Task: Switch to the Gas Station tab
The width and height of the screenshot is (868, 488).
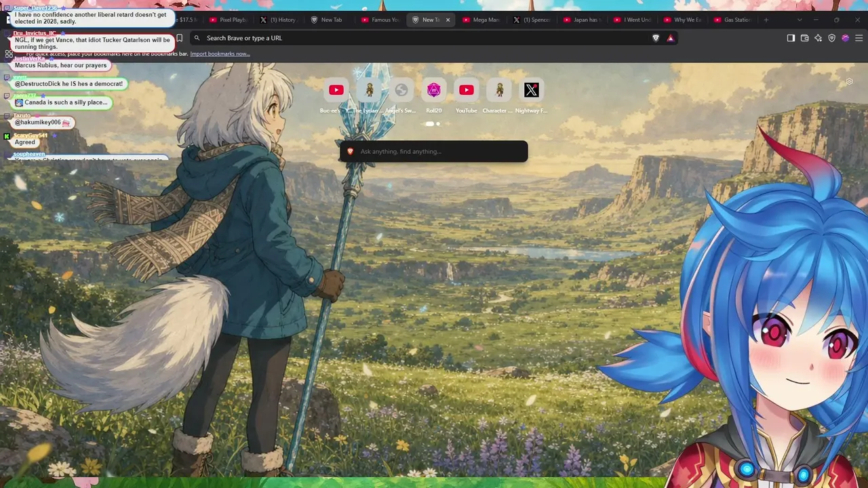Action: tap(733, 20)
